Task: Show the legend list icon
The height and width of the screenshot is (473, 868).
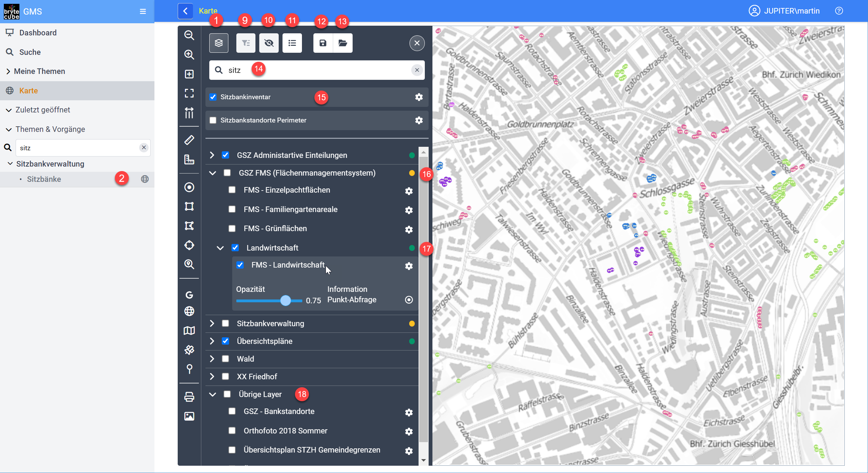Action: coord(292,43)
